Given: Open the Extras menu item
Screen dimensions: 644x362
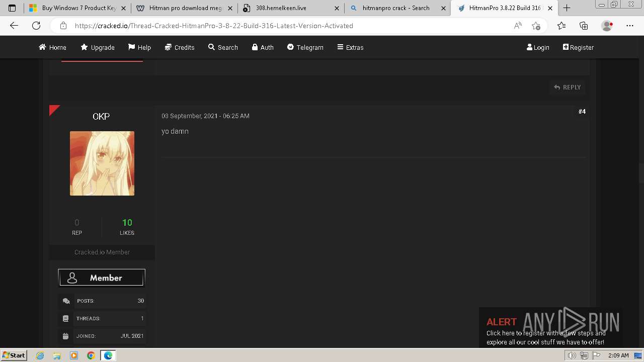Looking at the screenshot, I should [350, 47].
